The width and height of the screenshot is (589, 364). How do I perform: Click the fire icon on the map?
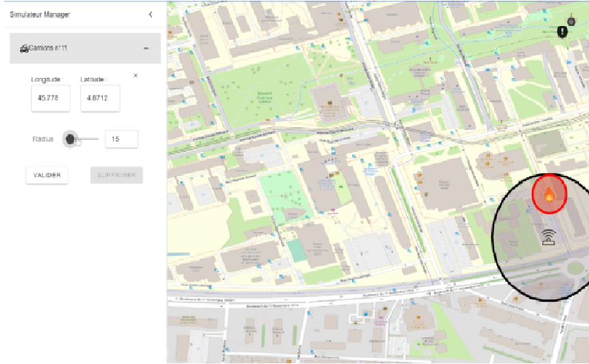[549, 195]
